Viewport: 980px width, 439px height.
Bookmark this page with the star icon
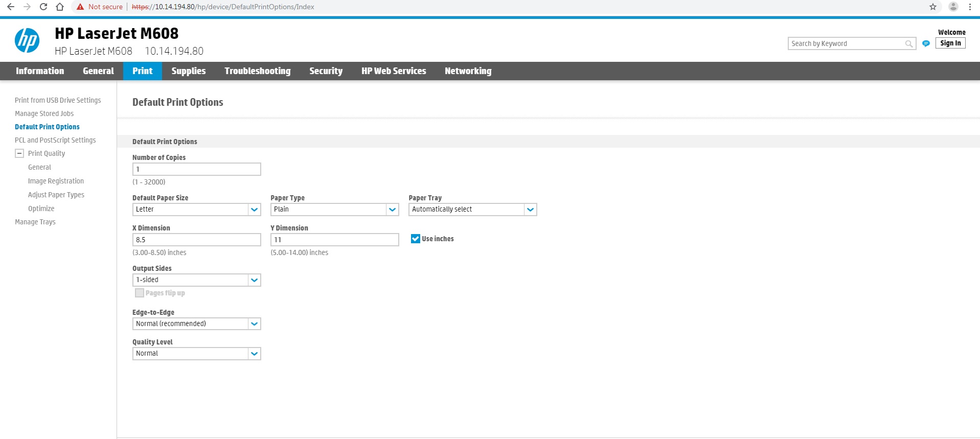pos(933,7)
